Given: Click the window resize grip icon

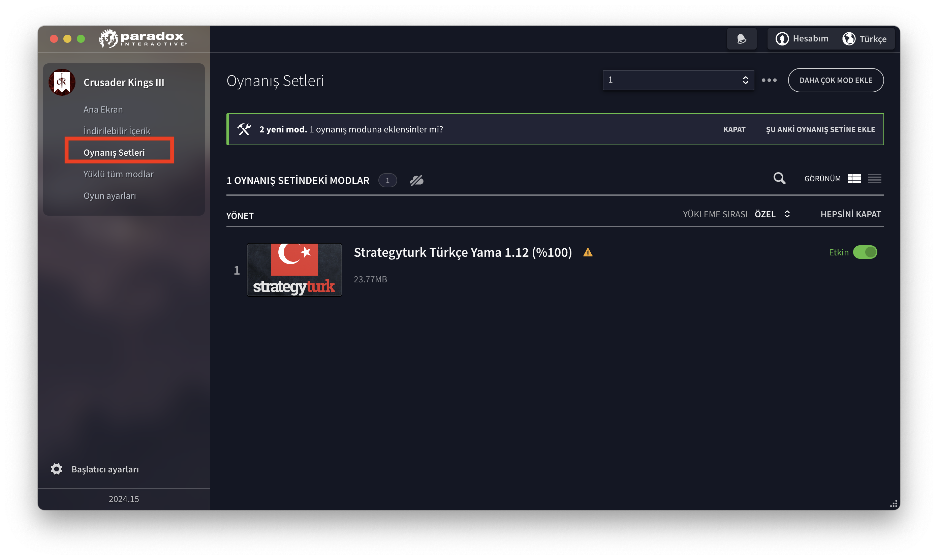Looking at the screenshot, I should (894, 504).
